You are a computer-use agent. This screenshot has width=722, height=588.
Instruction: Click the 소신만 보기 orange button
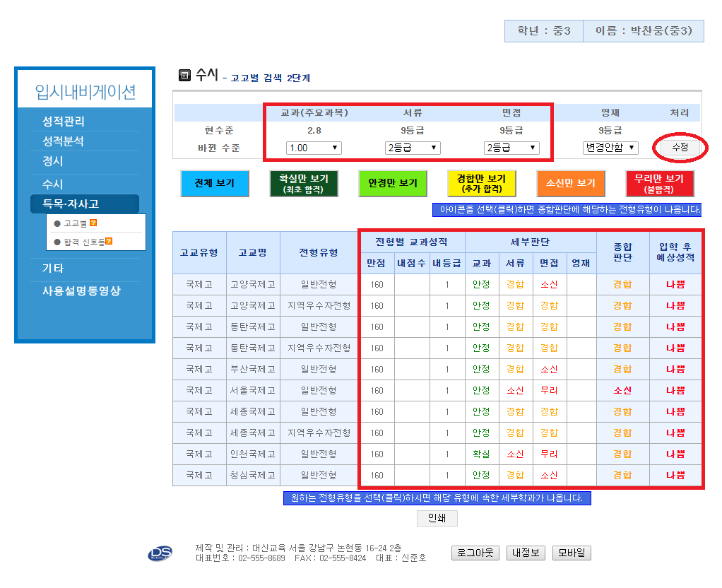point(571,184)
